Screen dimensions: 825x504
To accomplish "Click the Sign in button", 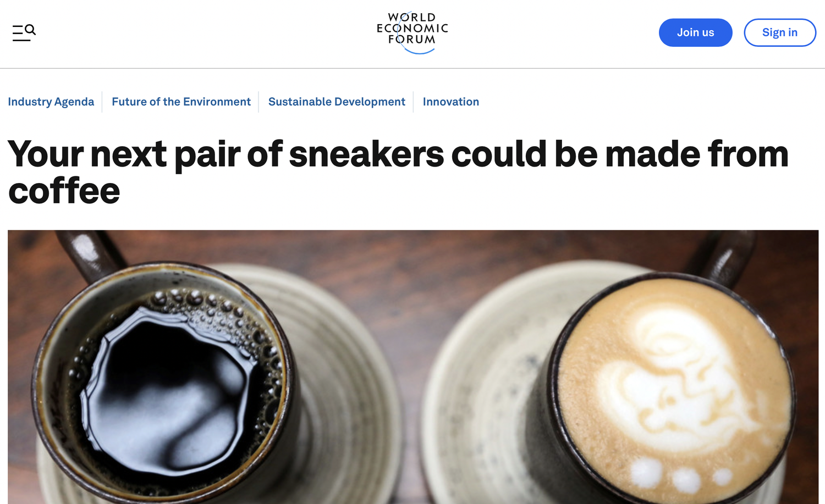I will [x=779, y=32].
